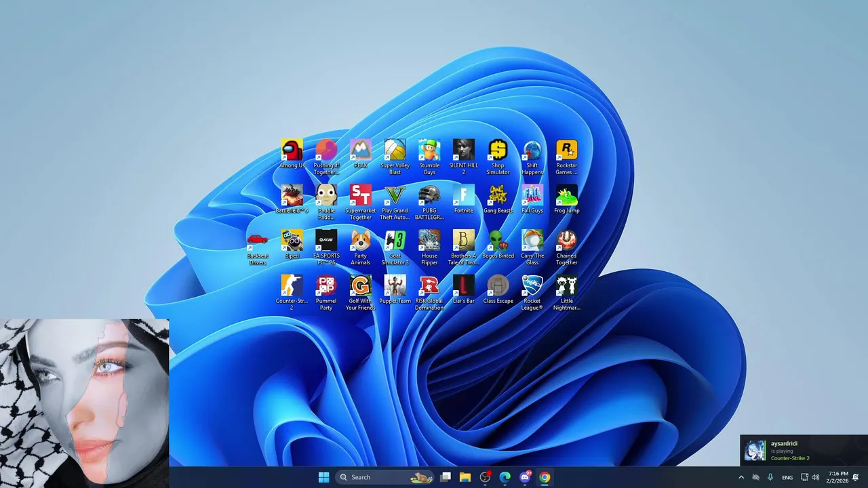The width and height of the screenshot is (868, 488).
Task: Open the network status tray icon
Action: pos(804,477)
